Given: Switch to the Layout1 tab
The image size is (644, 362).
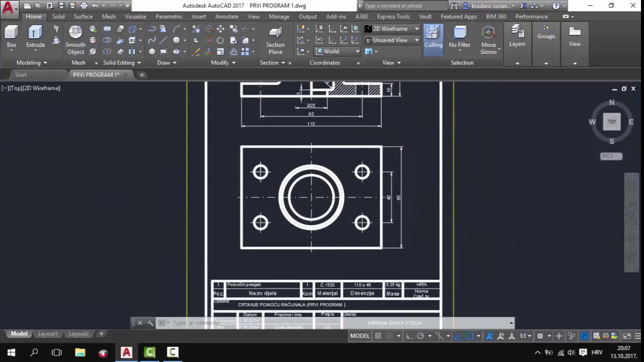Looking at the screenshot, I should tap(48, 334).
